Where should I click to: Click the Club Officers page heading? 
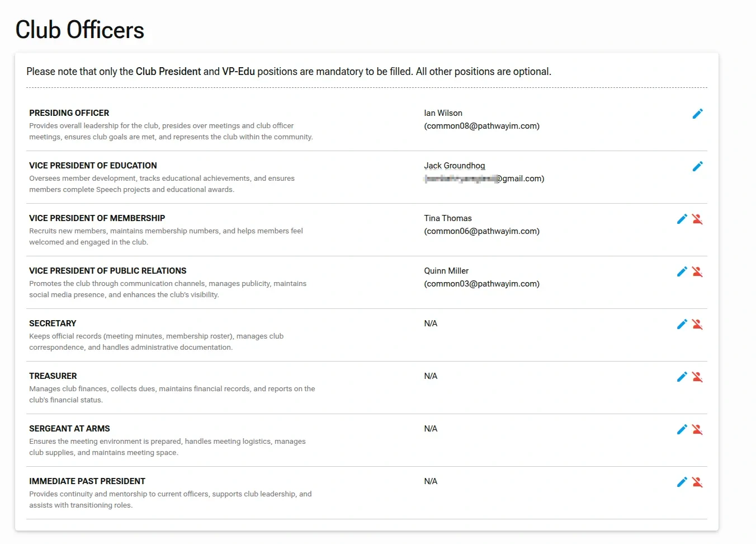80,30
